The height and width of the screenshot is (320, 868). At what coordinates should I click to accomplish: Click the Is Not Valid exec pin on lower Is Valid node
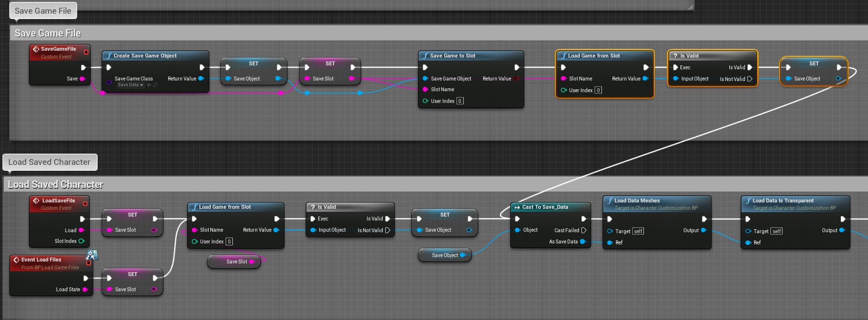(x=388, y=230)
